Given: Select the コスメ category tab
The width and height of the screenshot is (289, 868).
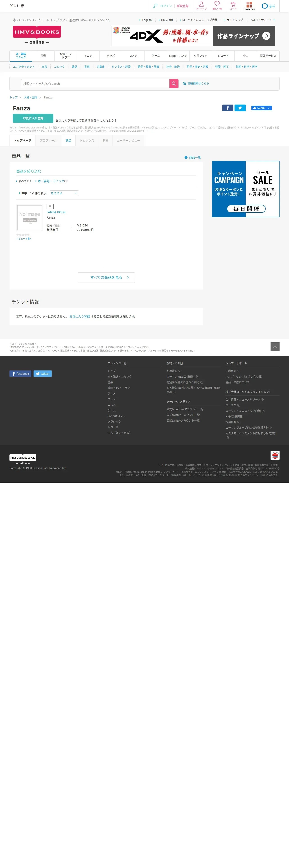Looking at the screenshot, I should 133,56.
